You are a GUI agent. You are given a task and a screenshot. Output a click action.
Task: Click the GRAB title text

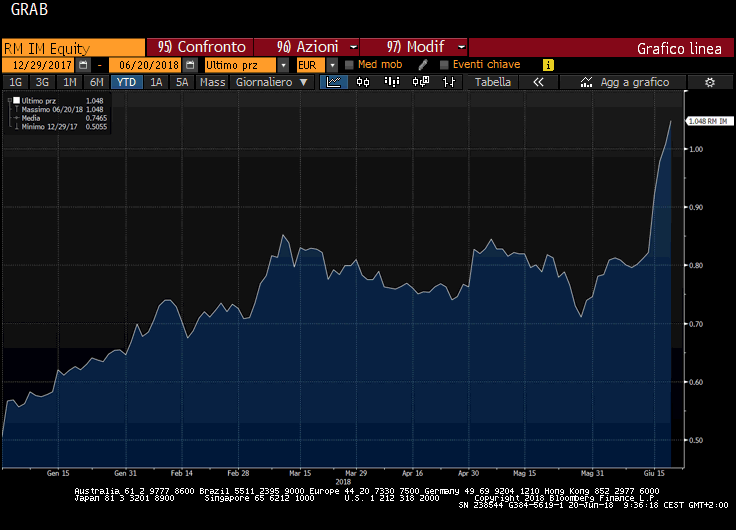29,9
